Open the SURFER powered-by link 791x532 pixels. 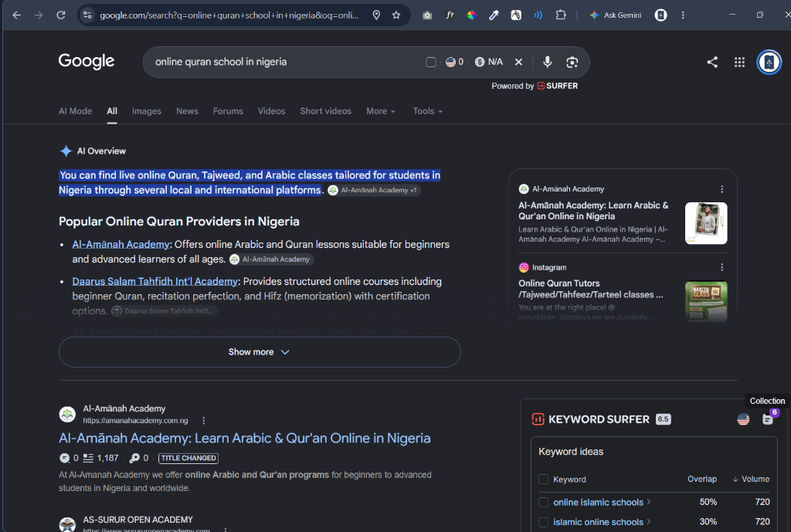pyautogui.click(x=558, y=86)
